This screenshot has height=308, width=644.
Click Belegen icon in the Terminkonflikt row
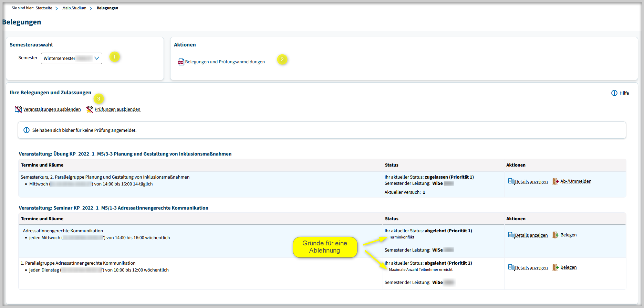[x=555, y=235]
